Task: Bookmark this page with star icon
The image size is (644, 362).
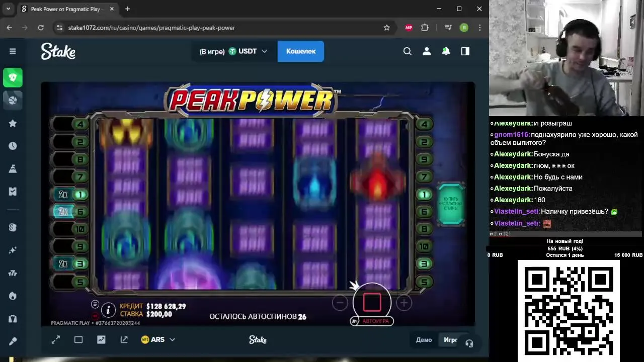Action: (386, 28)
